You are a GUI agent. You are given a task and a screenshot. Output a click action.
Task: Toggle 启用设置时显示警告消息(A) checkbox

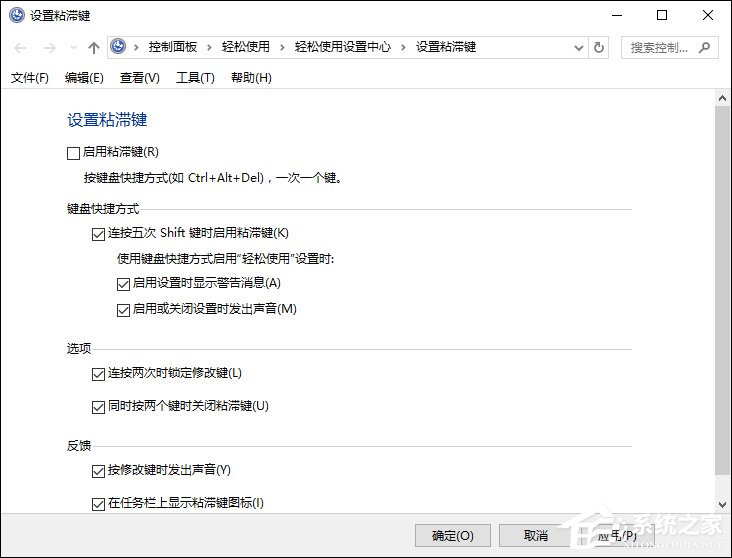click(123, 284)
